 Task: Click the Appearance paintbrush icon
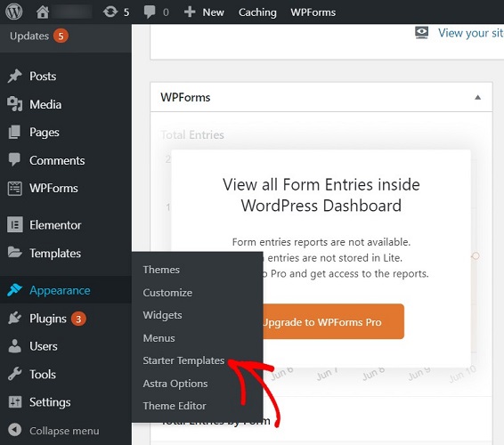[15, 290]
